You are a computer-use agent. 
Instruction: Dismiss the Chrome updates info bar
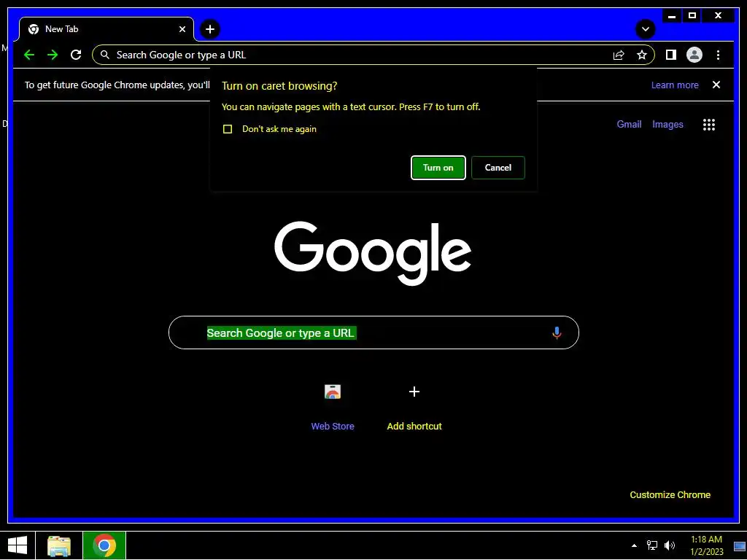(716, 85)
